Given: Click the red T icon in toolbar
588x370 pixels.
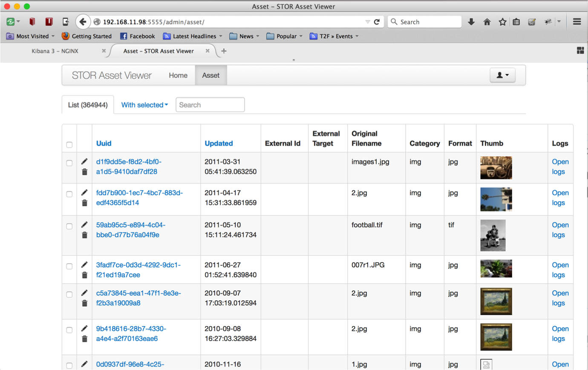Looking at the screenshot, I should coord(49,22).
